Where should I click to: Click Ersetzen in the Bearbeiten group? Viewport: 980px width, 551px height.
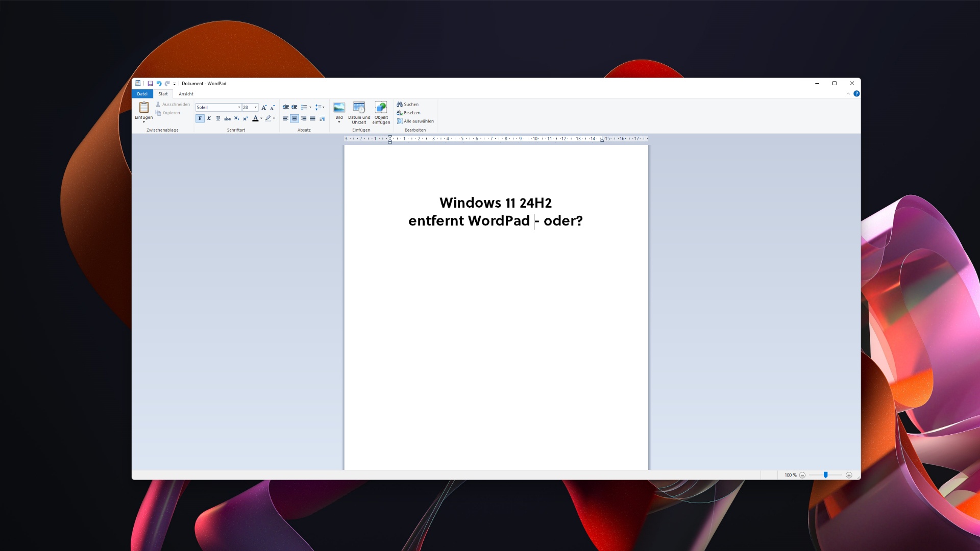coord(409,113)
